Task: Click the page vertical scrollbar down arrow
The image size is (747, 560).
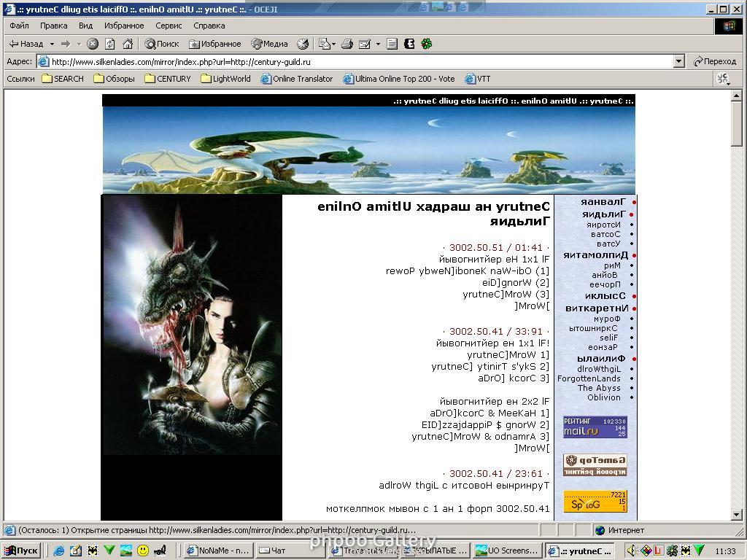Action: click(x=737, y=516)
